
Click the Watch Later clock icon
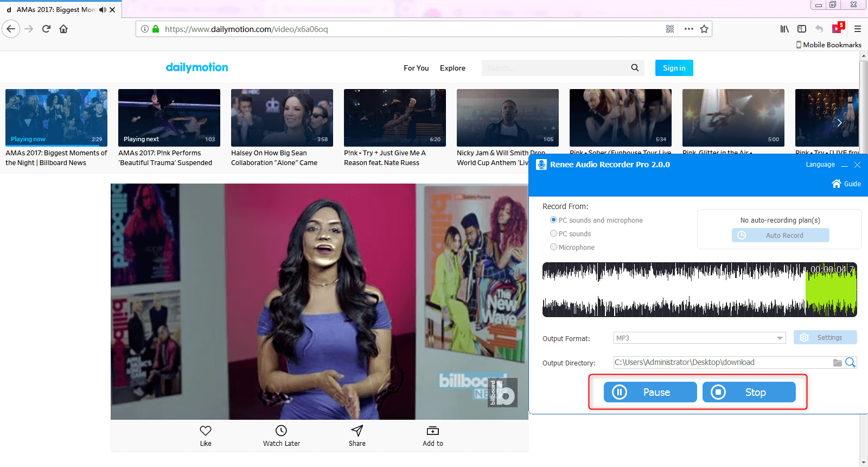tap(281, 431)
